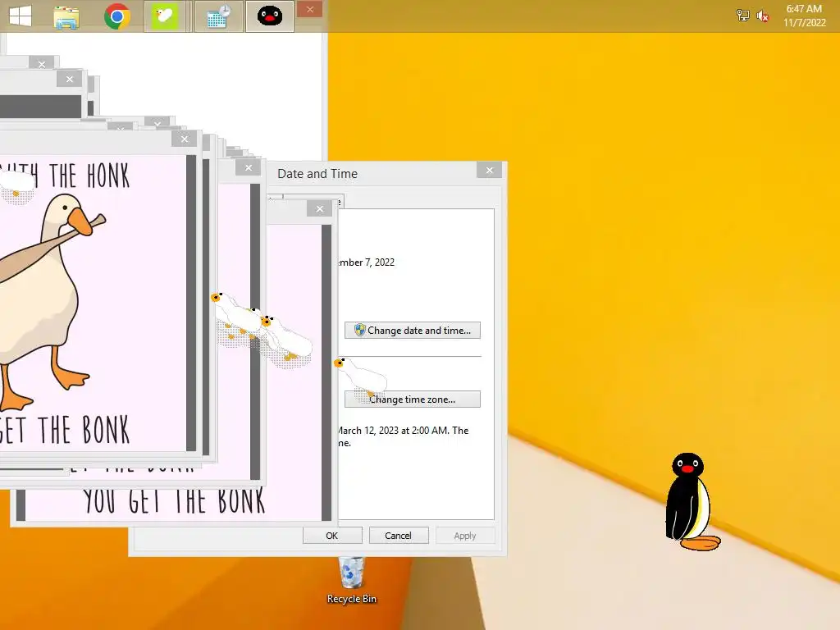Viewport: 840px width, 630px height.
Task: Open the network status tray icon
Action: (x=742, y=16)
